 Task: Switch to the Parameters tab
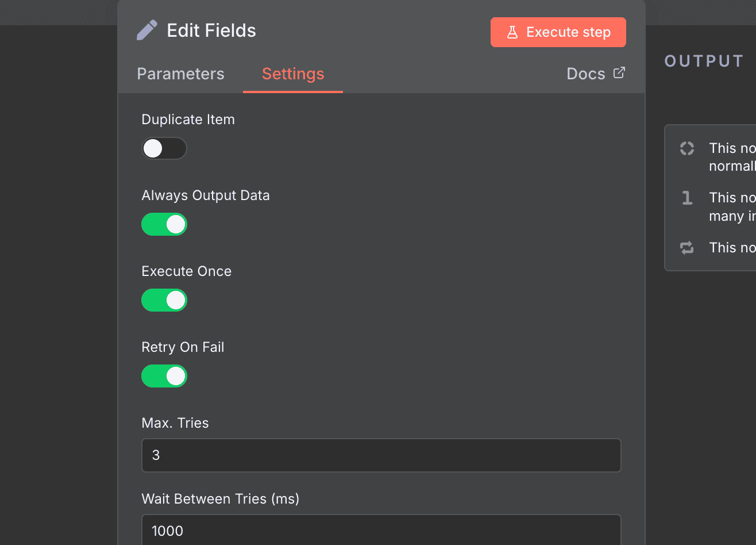coord(180,74)
